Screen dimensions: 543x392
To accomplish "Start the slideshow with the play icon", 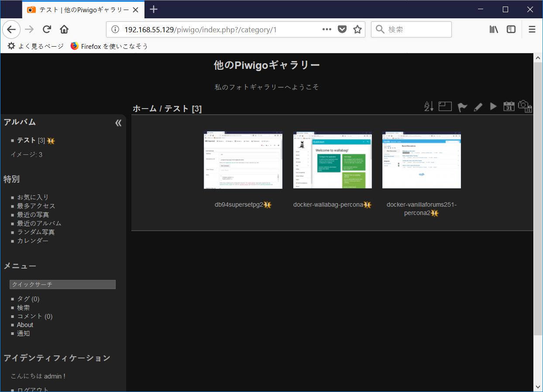I will pos(493,106).
